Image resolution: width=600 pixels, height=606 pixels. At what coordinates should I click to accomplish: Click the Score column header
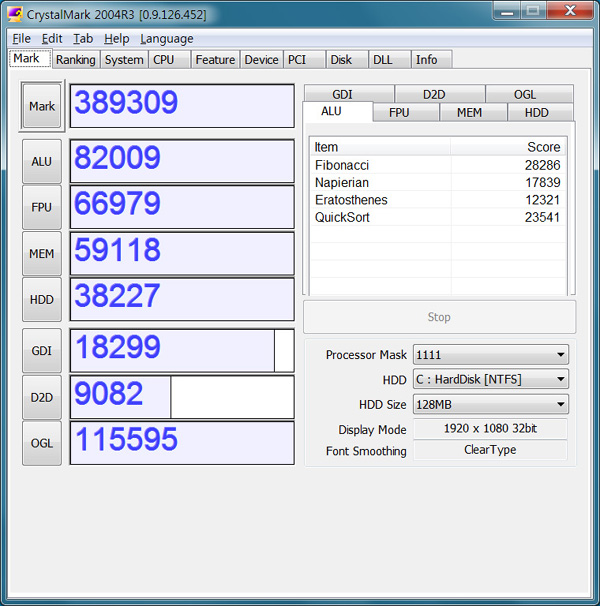[508, 147]
